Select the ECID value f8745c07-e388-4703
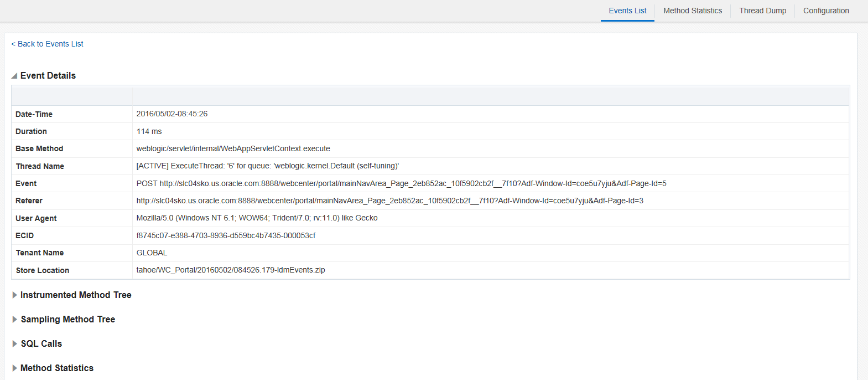868x380 pixels. pos(226,235)
